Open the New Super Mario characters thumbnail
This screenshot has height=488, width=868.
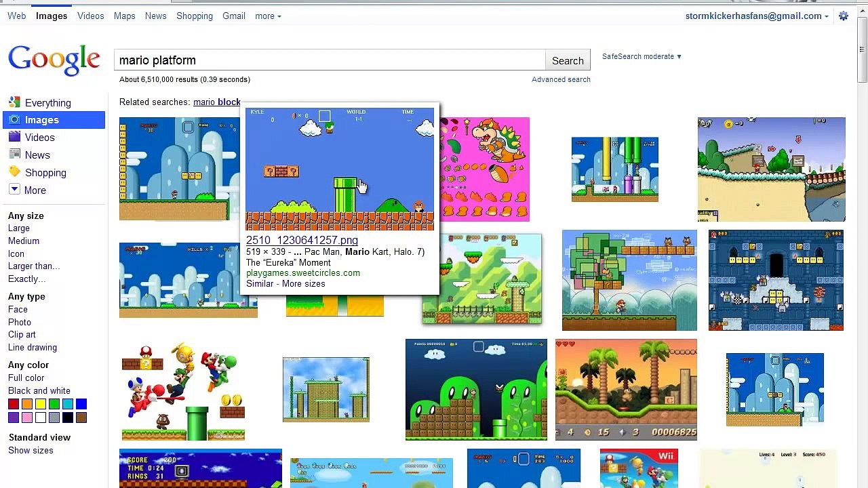click(183, 392)
